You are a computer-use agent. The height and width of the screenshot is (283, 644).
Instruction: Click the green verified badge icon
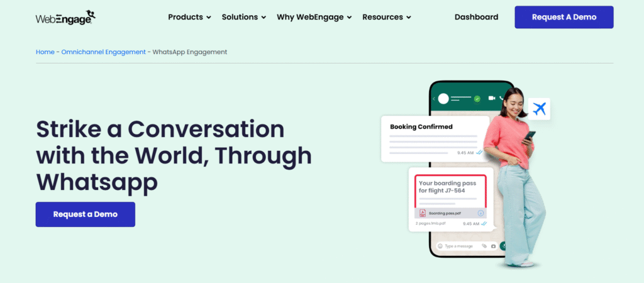477,99
